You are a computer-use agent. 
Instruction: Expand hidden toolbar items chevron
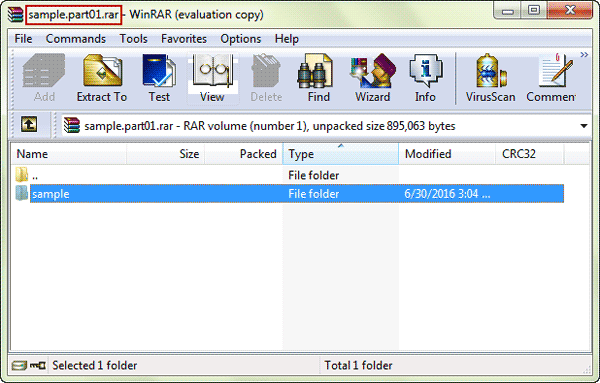click(x=584, y=55)
